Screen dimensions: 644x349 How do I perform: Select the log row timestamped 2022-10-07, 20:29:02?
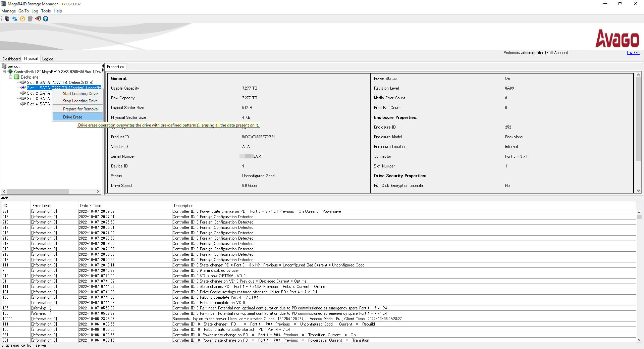click(x=319, y=211)
